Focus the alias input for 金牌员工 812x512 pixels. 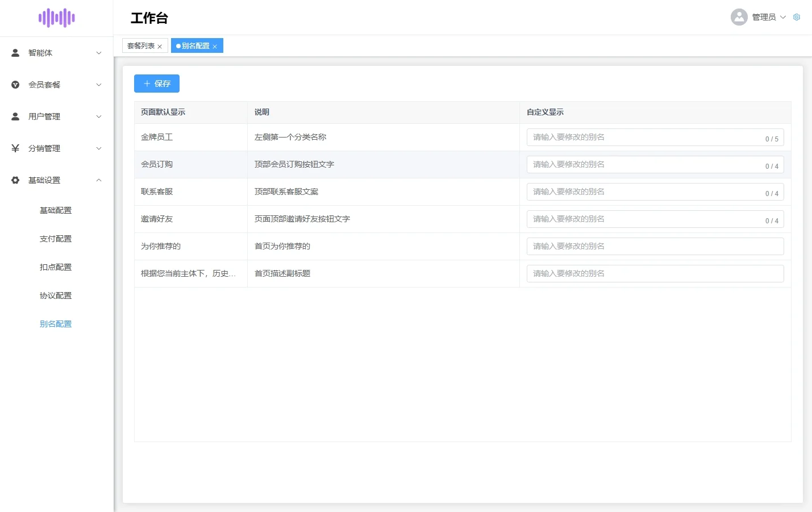[655, 137]
